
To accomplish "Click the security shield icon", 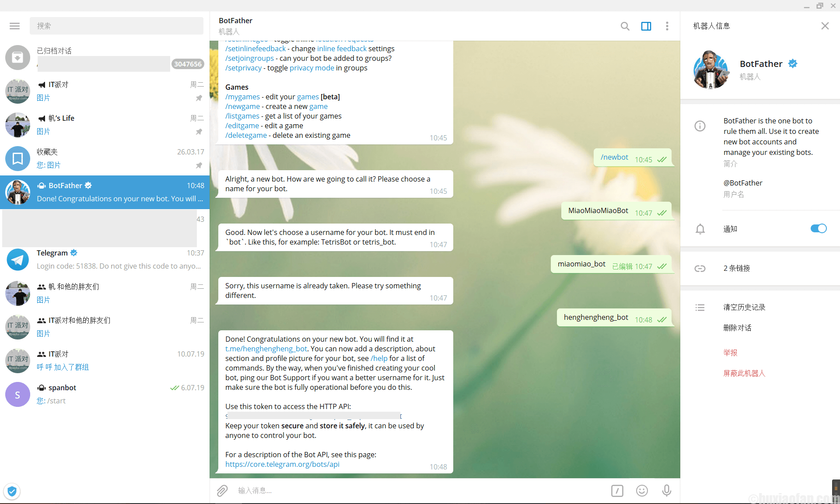I will [x=12, y=491].
